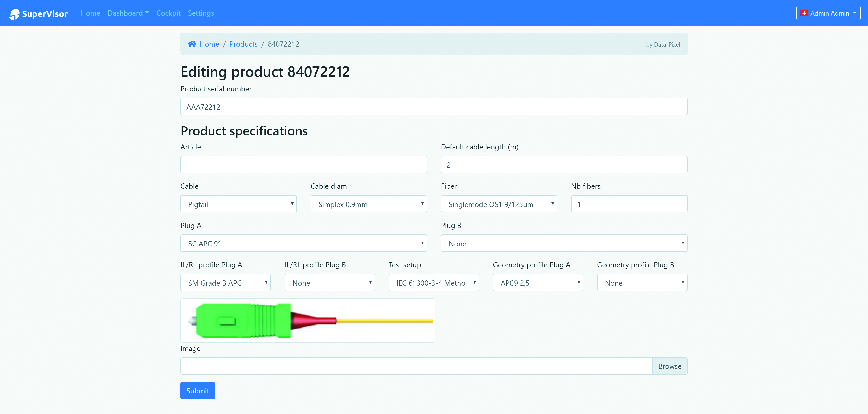Open the Settings page
This screenshot has height=414, width=868.
[x=201, y=13]
